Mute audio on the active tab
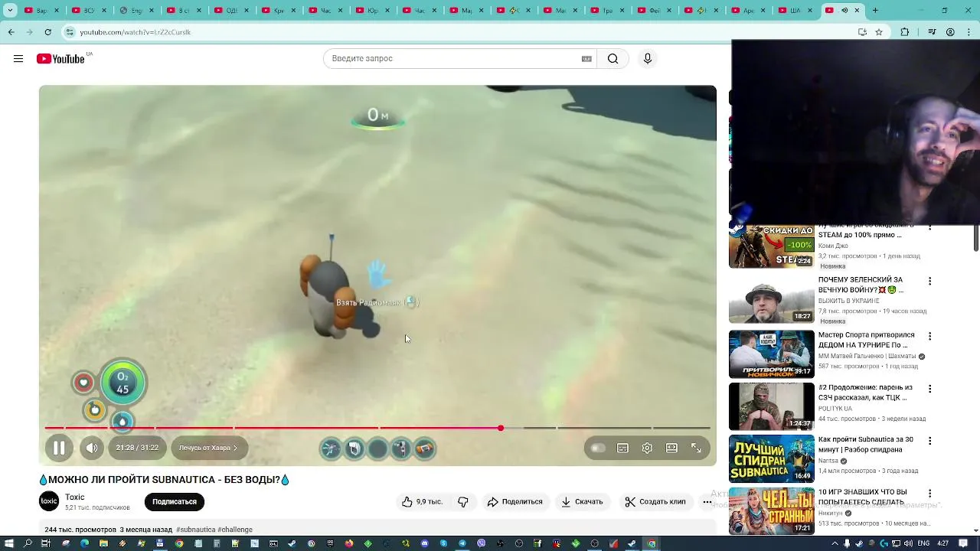This screenshot has width=980, height=551. click(844, 11)
